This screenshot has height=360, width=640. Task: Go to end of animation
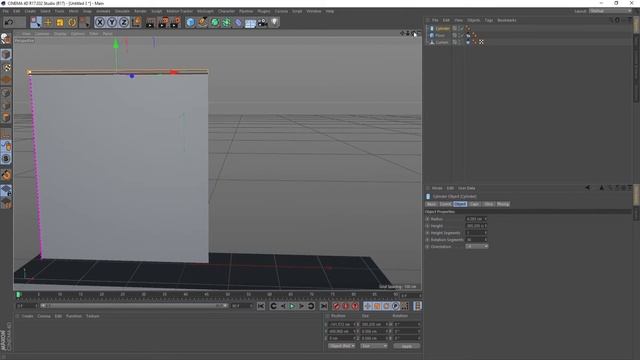click(x=323, y=306)
